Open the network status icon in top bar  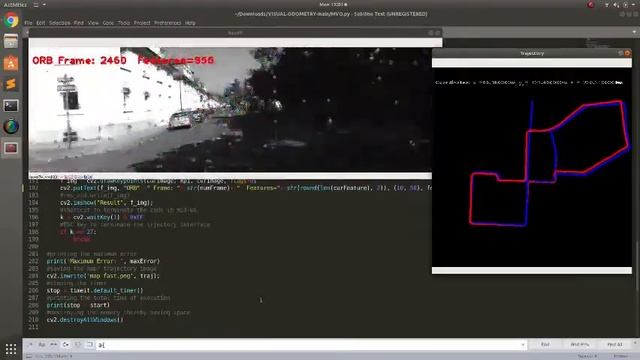pyautogui.click(x=607, y=4)
